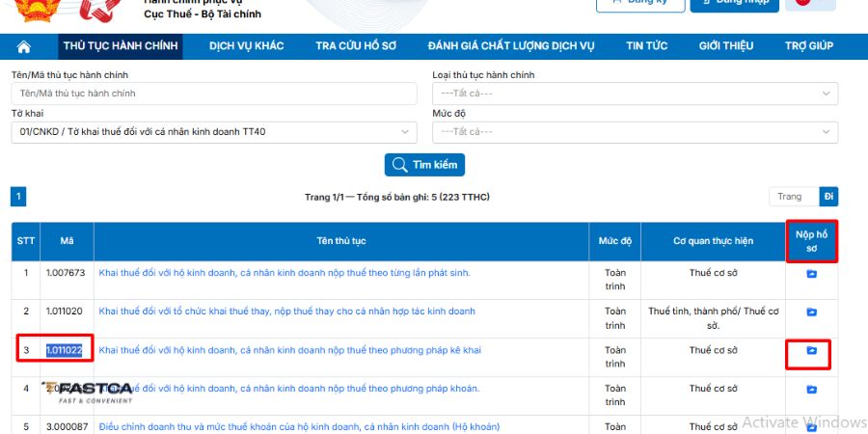Click the 'Đăng nhập' login button
This screenshot has width=868, height=434.
tap(734, 4)
